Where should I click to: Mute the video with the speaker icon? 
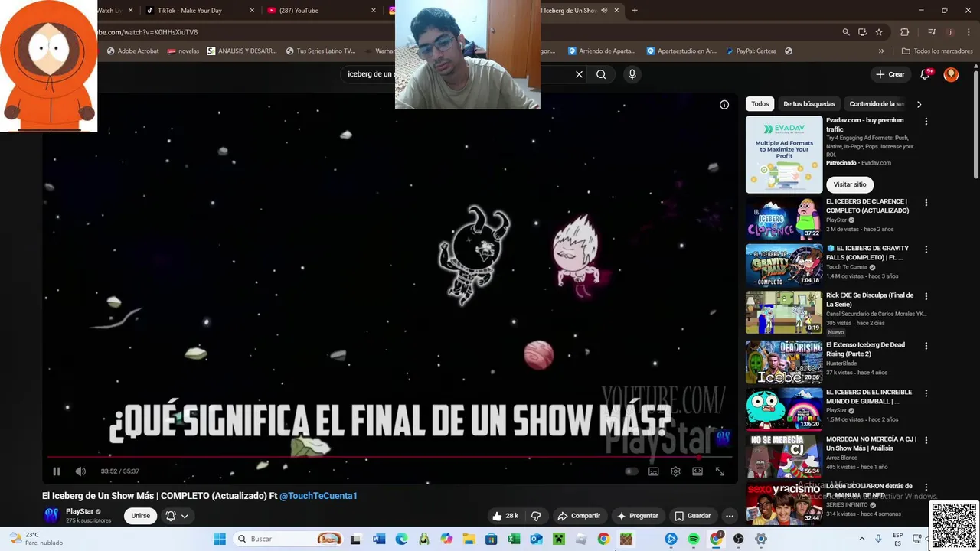pos(80,471)
